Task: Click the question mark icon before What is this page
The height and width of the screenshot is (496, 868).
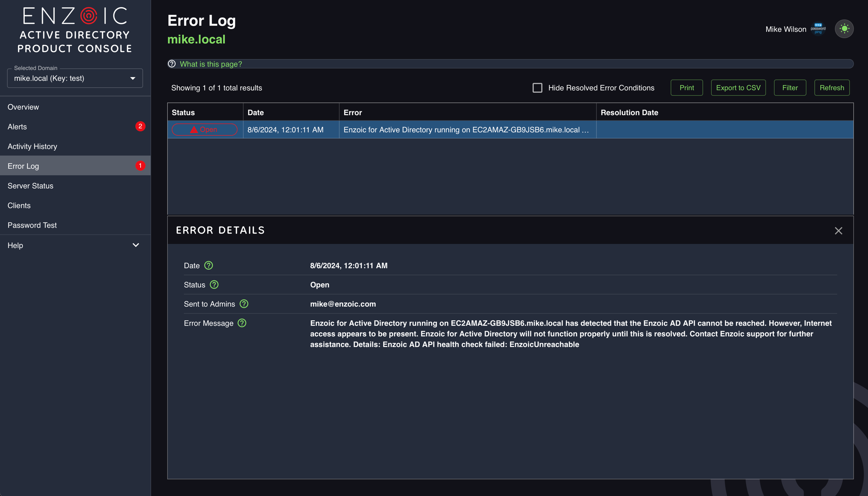Action: [172, 64]
